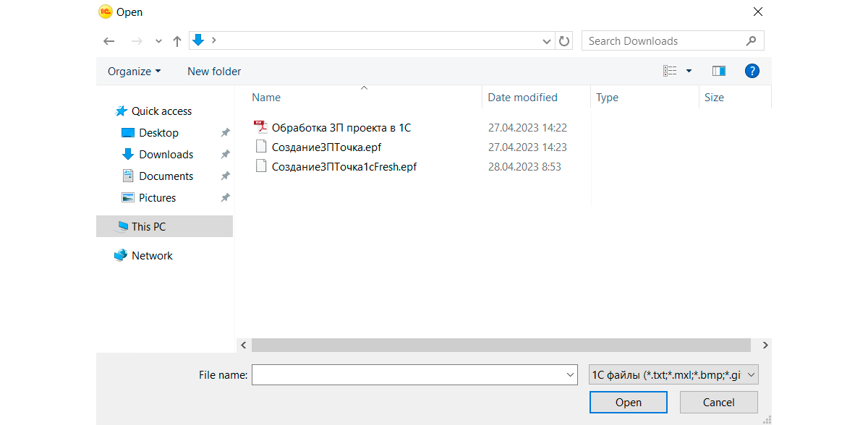Toggle the preview pane icon

tap(718, 71)
